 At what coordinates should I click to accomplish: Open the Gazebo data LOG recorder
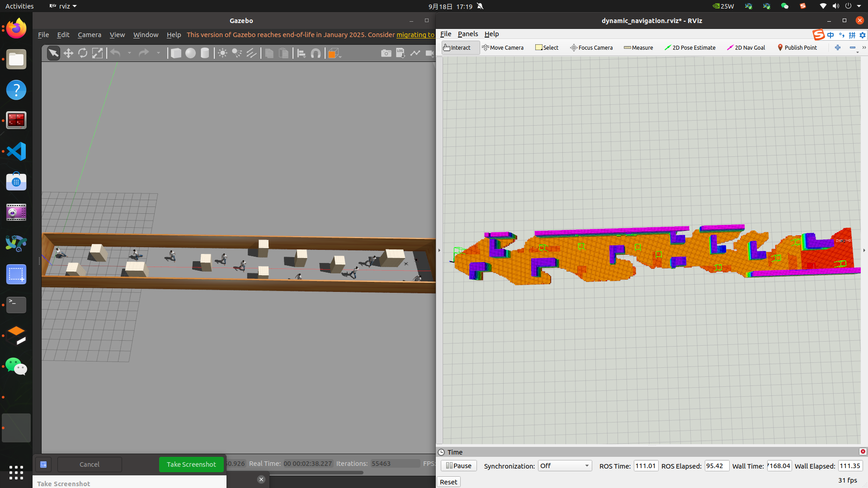tap(401, 53)
